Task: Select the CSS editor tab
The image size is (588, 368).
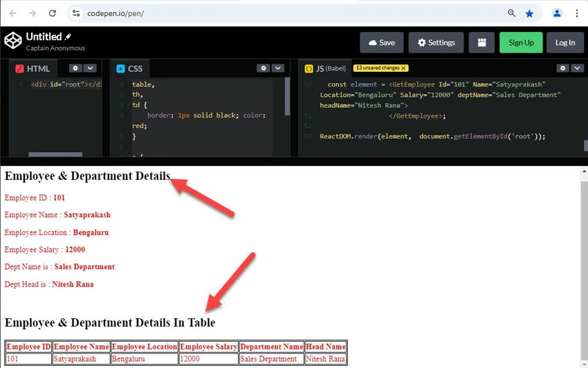Action: click(x=130, y=68)
